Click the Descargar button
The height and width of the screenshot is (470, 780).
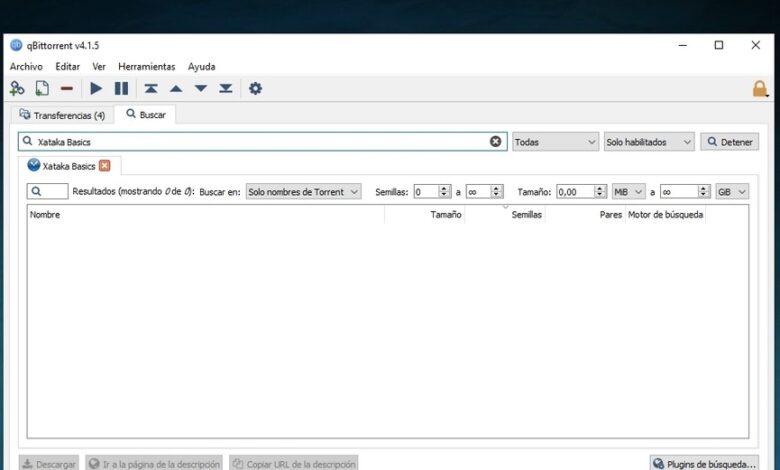(49, 464)
